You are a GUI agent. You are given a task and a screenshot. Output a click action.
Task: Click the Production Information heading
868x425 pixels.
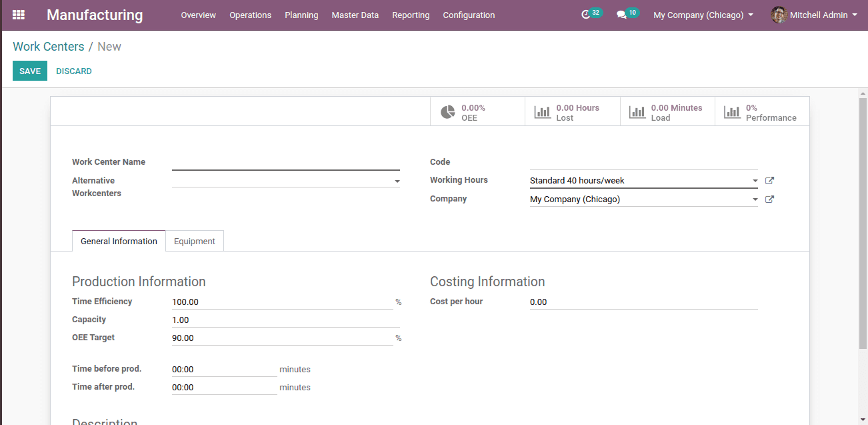pos(139,282)
